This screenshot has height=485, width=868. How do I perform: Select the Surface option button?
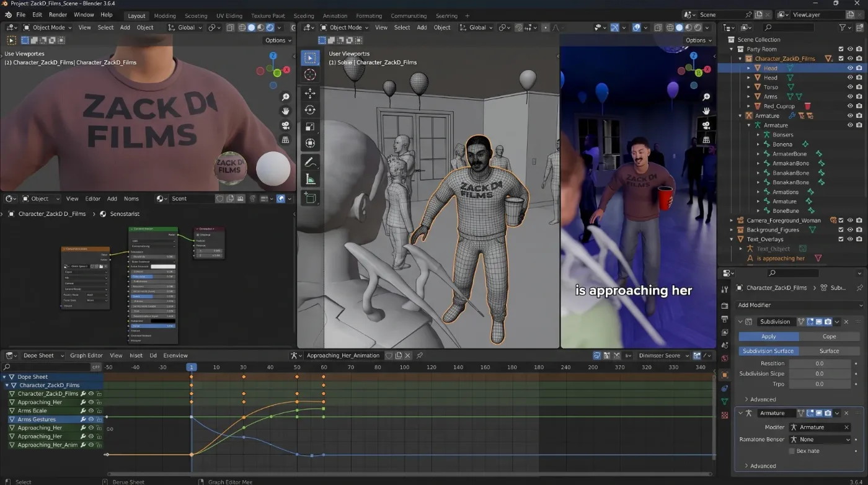coord(830,351)
